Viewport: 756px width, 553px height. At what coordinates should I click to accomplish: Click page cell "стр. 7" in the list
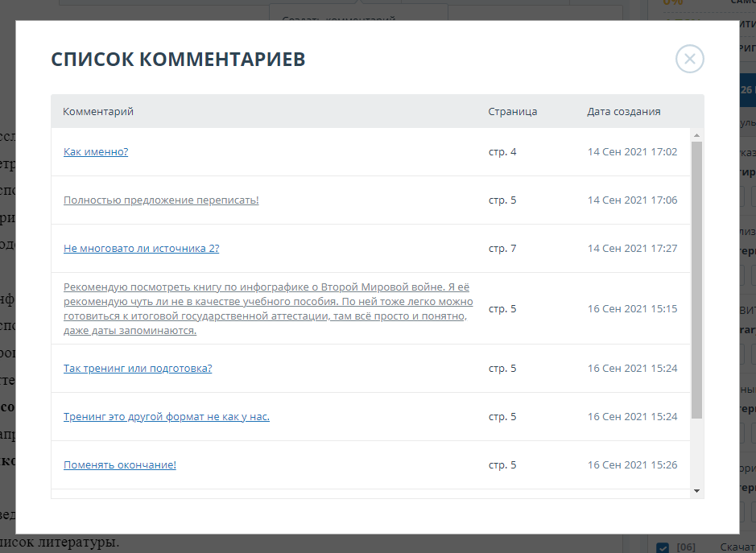pyautogui.click(x=502, y=249)
